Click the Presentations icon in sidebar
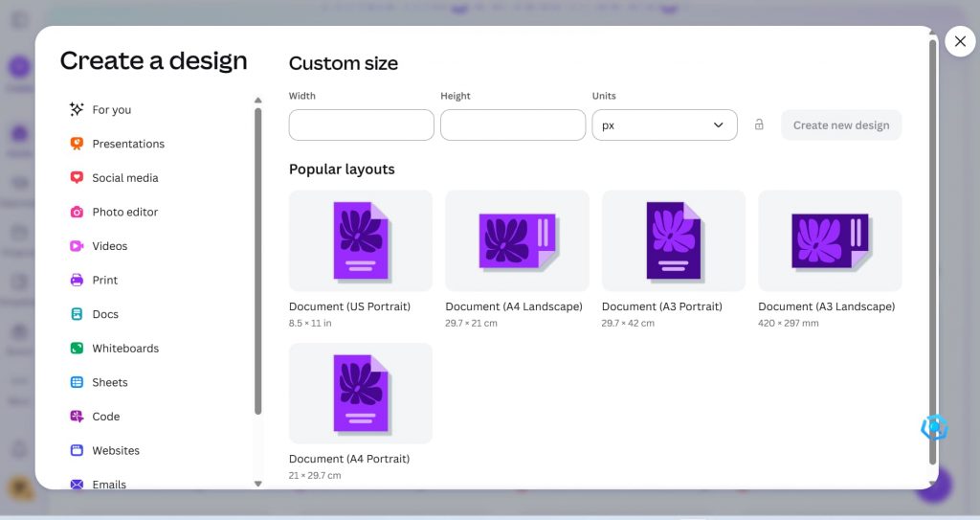The height and width of the screenshot is (520, 980). (77, 144)
